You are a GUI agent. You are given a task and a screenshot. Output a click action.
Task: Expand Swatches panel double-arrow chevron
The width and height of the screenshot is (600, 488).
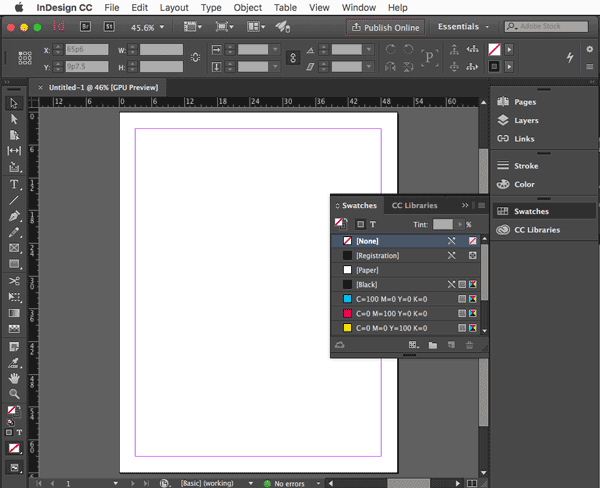coord(465,206)
